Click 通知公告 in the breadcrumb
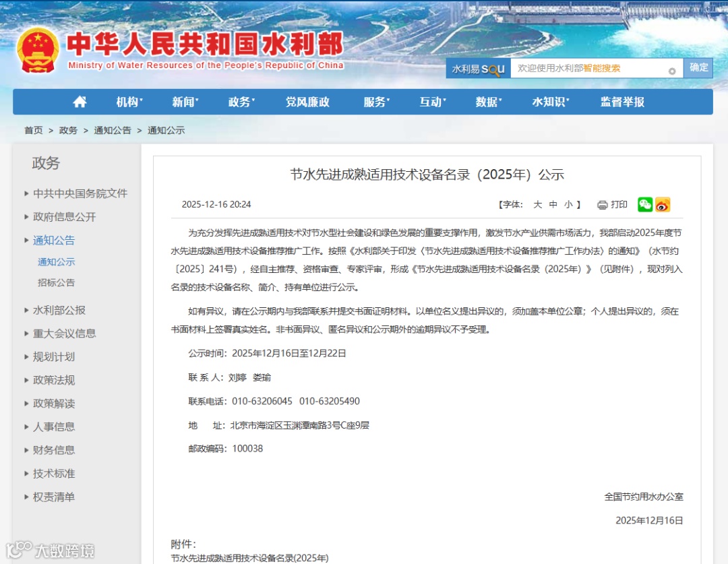The image size is (728, 564). coord(113,131)
